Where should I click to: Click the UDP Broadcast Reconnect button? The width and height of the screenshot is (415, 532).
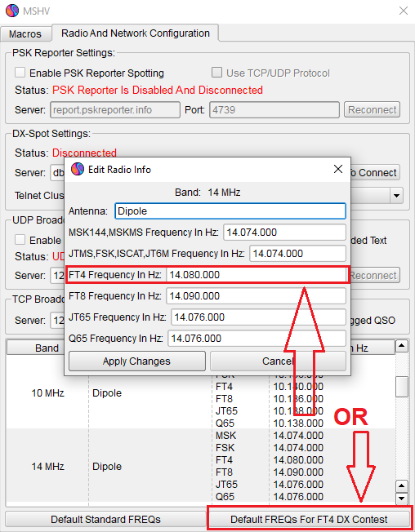click(375, 275)
